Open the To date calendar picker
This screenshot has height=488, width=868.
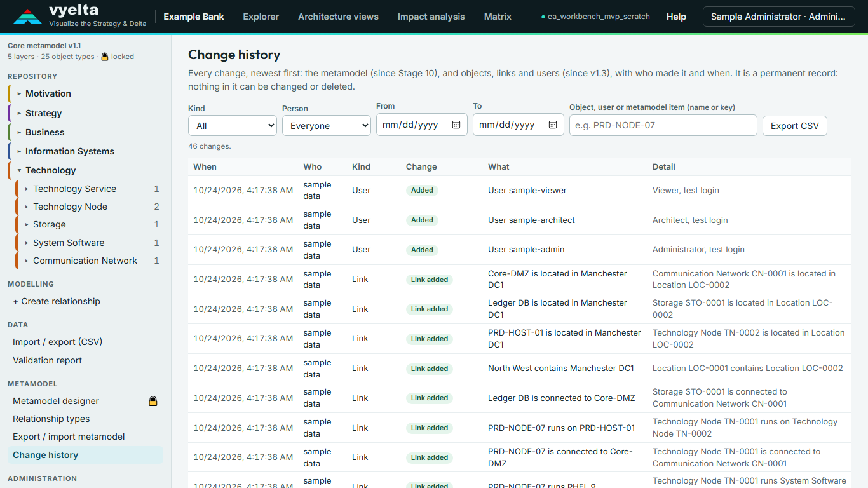coord(553,125)
